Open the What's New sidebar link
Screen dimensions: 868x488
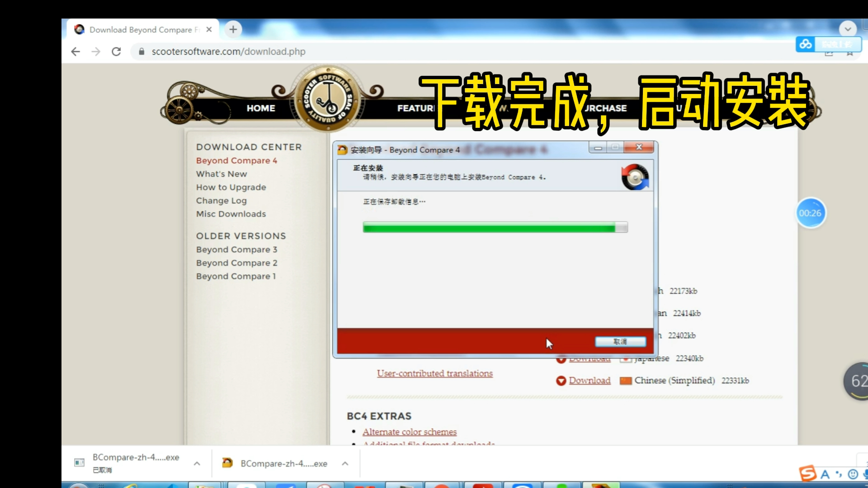(222, 174)
